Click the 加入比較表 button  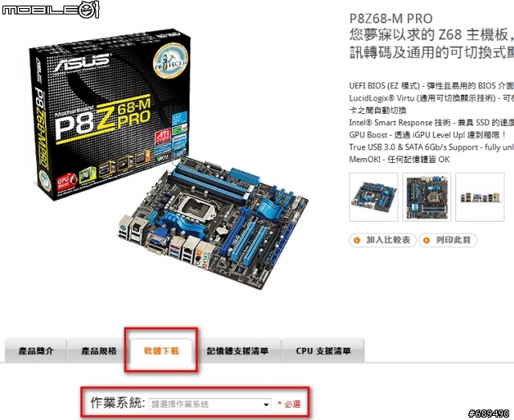click(383, 240)
